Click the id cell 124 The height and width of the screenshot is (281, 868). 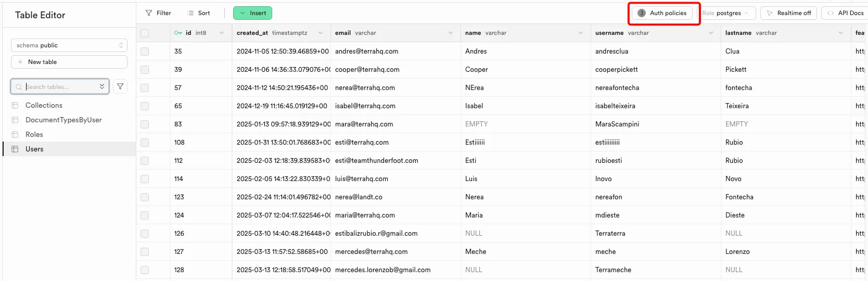pos(201,215)
